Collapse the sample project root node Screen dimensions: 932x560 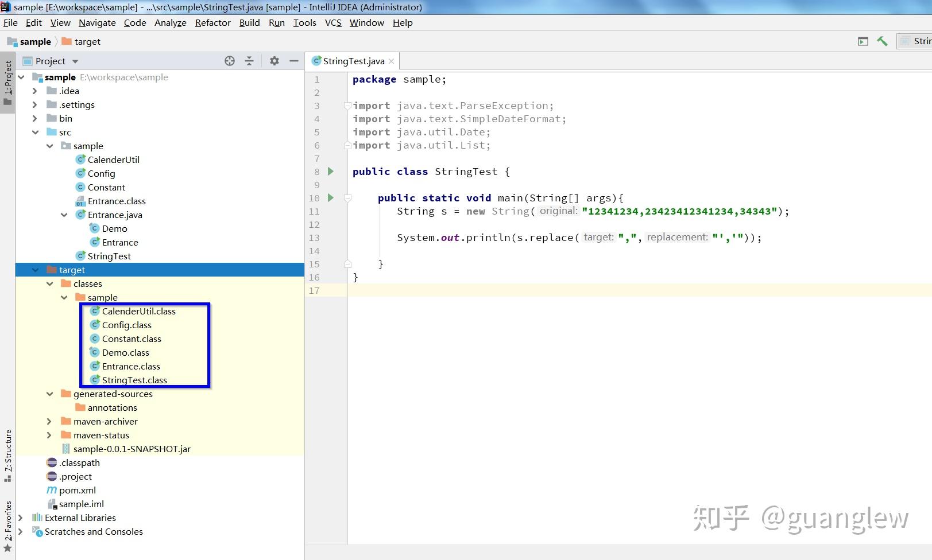coord(22,77)
